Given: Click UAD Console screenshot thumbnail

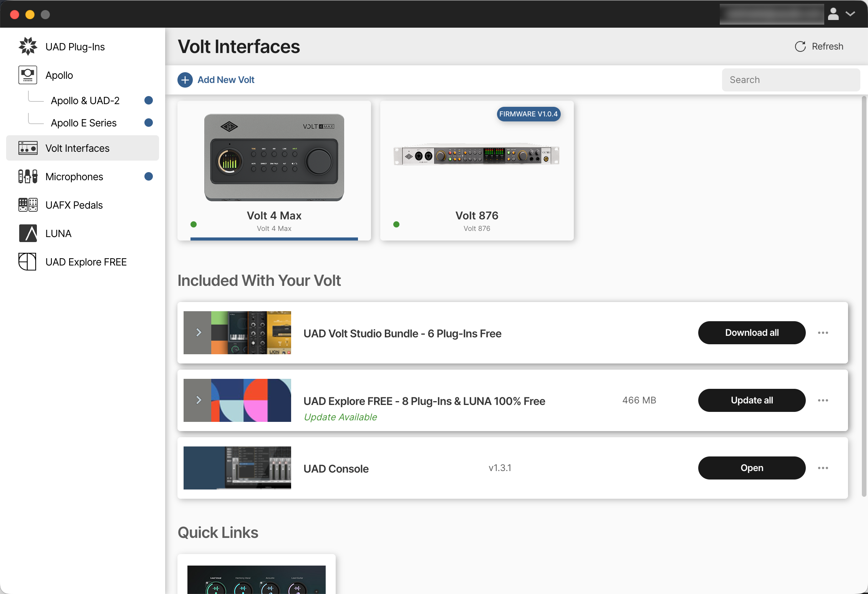Looking at the screenshot, I should coord(237,468).
